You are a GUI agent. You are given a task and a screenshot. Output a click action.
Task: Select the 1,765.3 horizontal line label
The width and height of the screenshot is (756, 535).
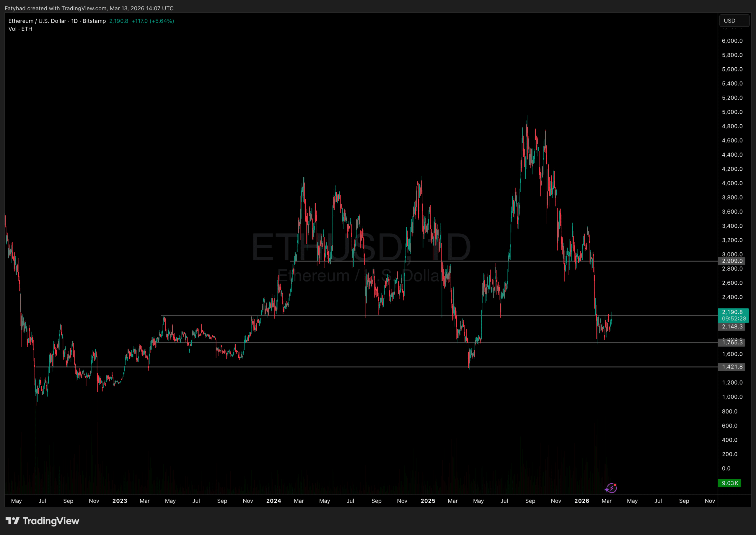tap(731, 342)
